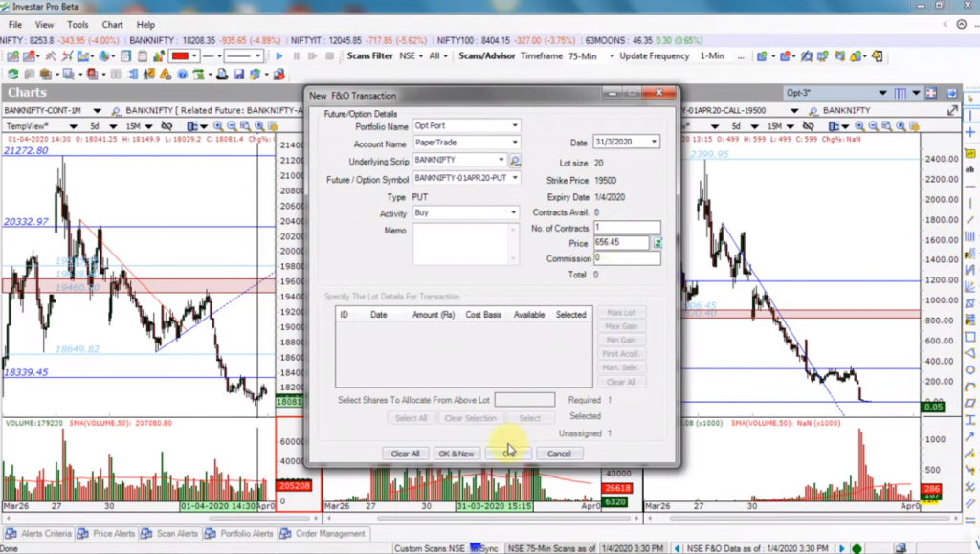This screenshot has height=554, width=980.
Task: Click the Update Frequency ellipsis button
Action: pyautogui.click(x=741, y=56)
